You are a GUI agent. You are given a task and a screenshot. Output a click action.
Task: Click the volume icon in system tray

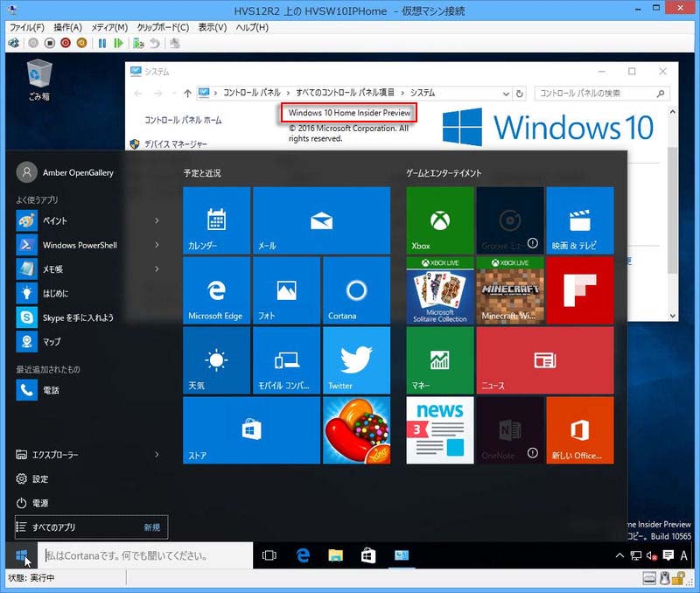pos(652,555)
